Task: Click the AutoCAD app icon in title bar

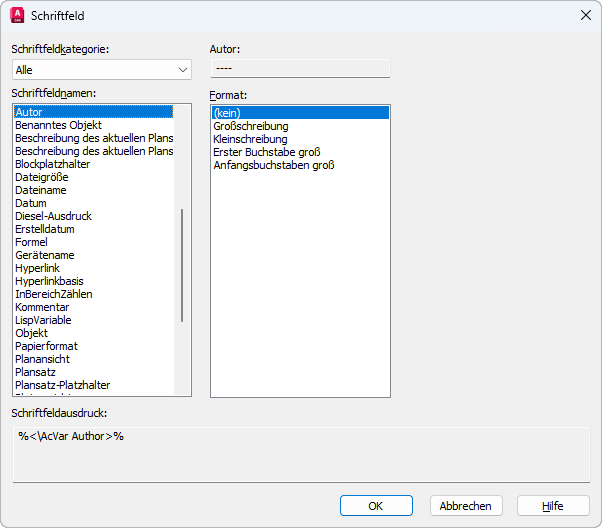Action: [x=17, y=15]
